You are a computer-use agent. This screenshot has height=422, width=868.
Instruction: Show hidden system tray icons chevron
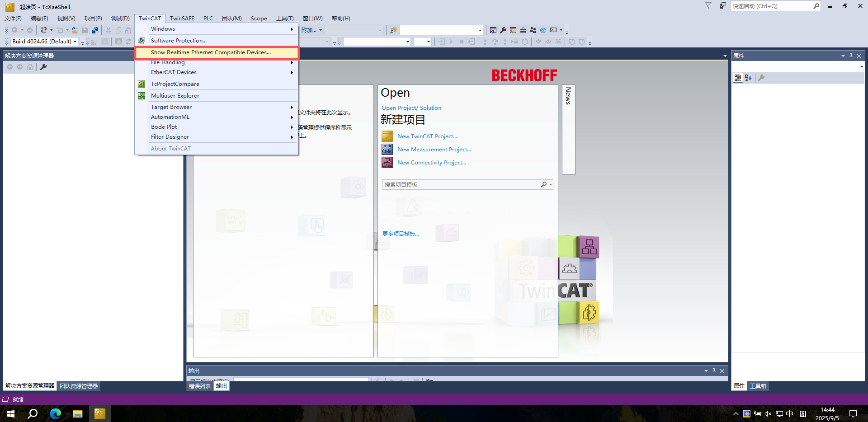pyautogui.click(x=736, y=413)
